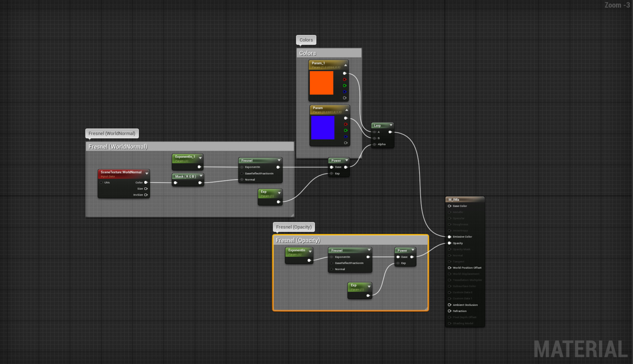Select Fresnel (Opacity) comment box title bar
633x364 pixels.
[x=351, y=240]
